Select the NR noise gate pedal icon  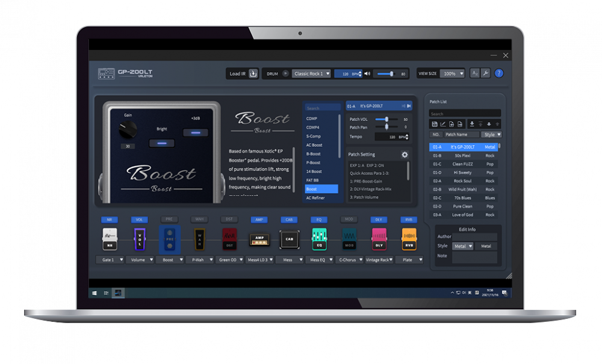pyautogui.click(x=110, y=239)
